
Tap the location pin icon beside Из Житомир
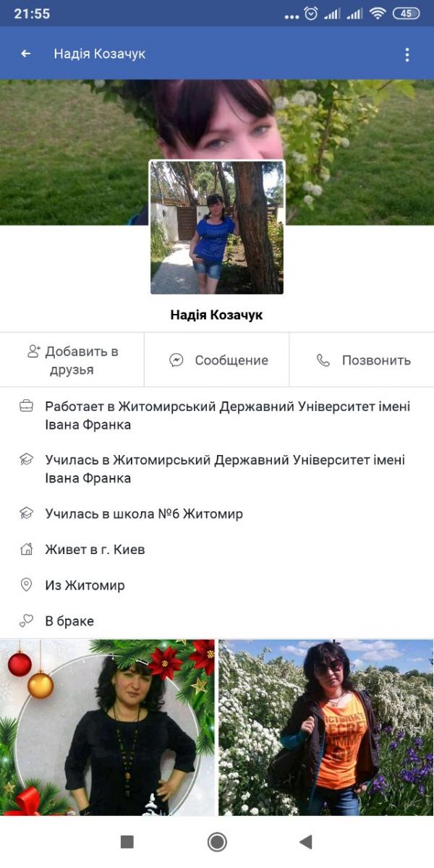pyautogui.click(x=26, y=585)
